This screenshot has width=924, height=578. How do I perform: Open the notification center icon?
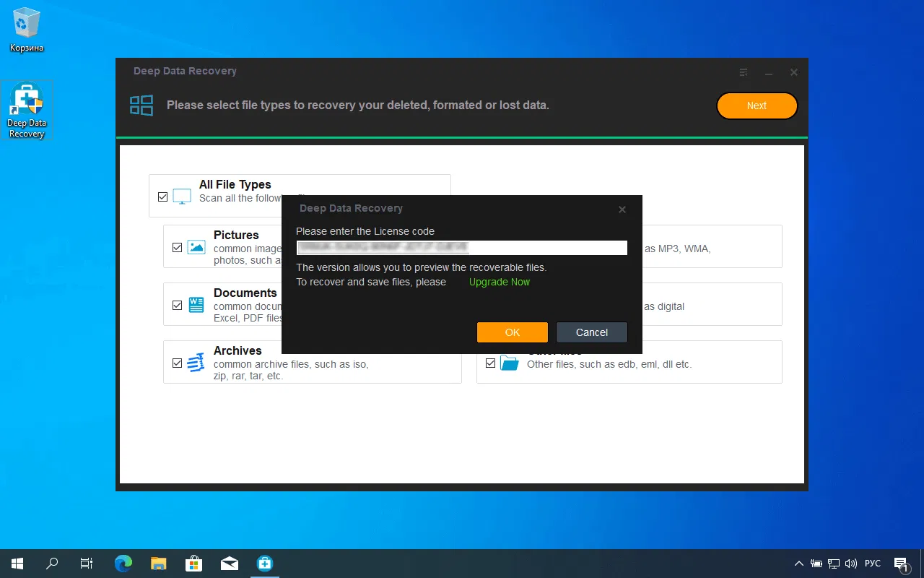point(901,564)
